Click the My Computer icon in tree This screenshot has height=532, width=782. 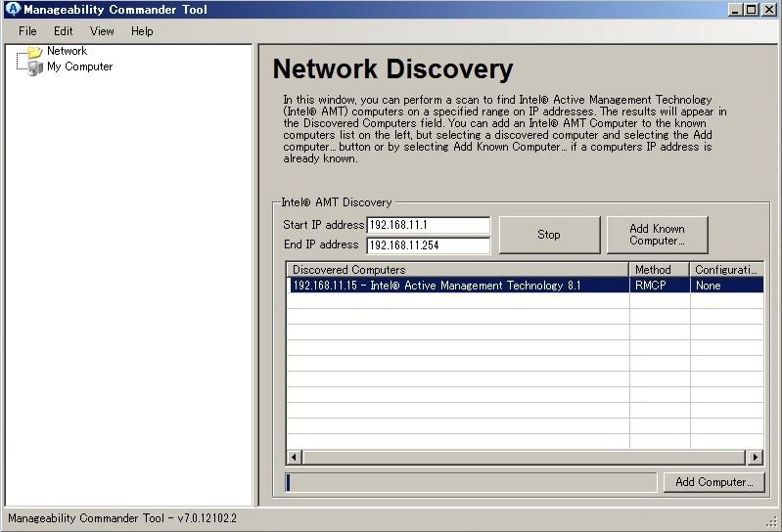pos(35,67)
